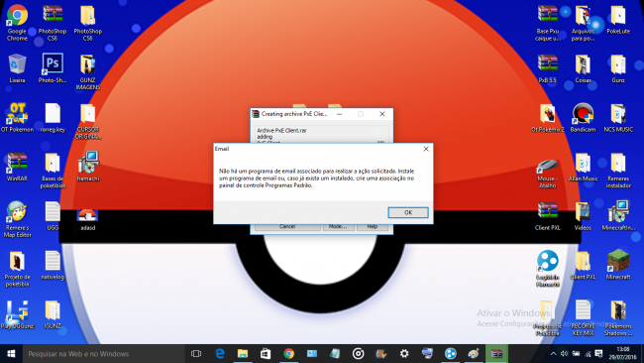Select the OT Pokemon desktop shortcut
644x363 pixels.
click(17, 118)
